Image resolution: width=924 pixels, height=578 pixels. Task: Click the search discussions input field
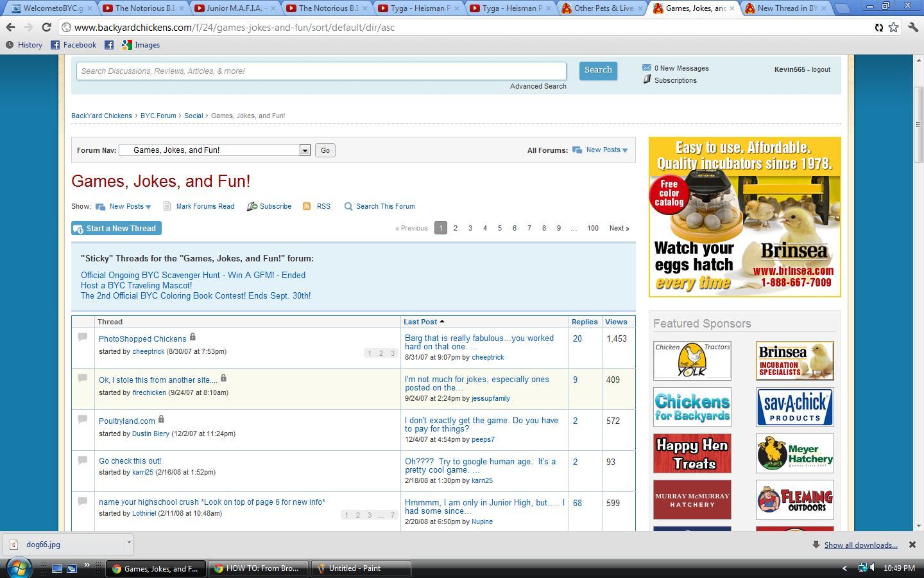click(321, 71)
